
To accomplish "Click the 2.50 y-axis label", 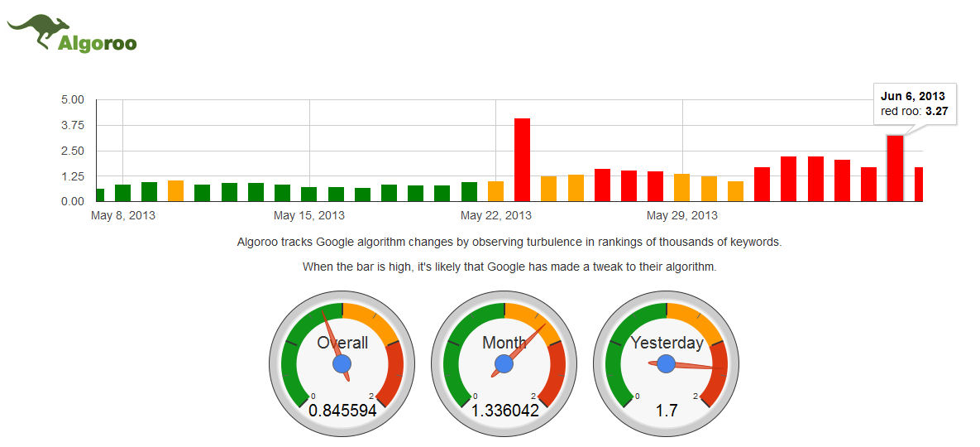I will [x=73, y=151].
